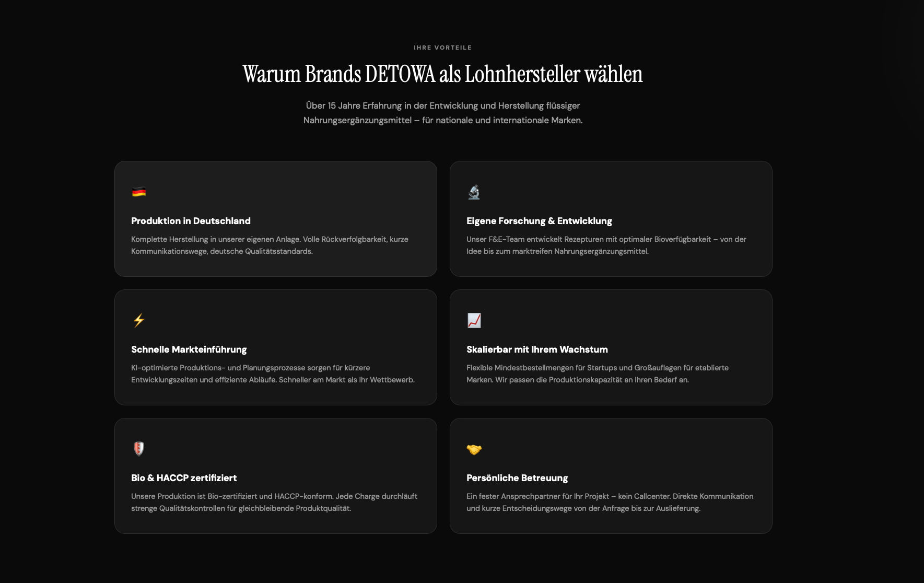Click the F&E-Team Bioverfügbarkeit description
This screenshot has height=583, width=924.
606,245
